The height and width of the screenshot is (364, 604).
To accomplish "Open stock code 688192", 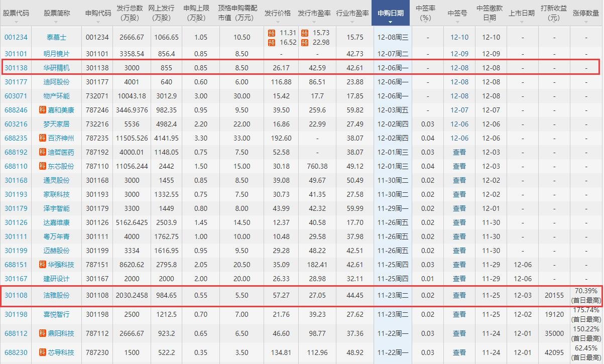I will [16, 152].
